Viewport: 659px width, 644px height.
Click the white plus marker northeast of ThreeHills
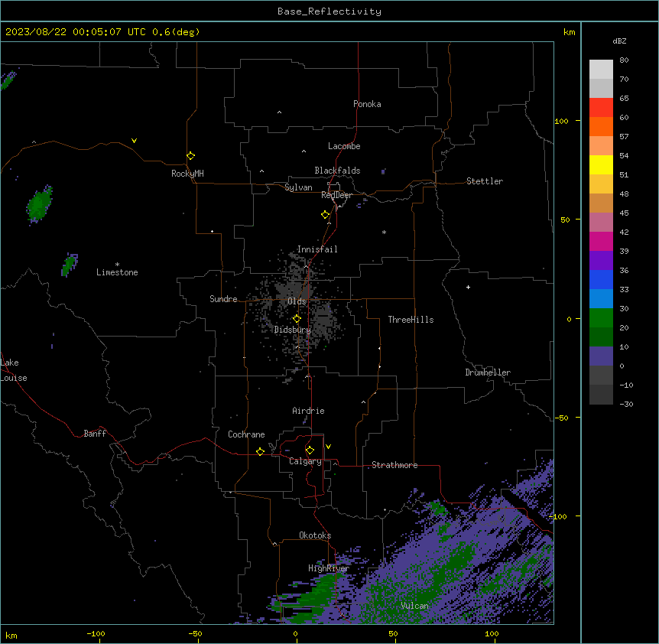[x=468, y=287]
